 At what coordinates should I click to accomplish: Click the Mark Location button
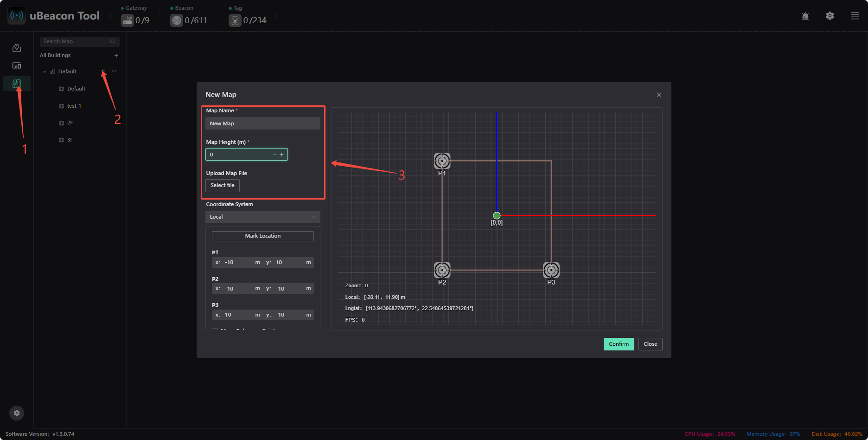point(263,236)
